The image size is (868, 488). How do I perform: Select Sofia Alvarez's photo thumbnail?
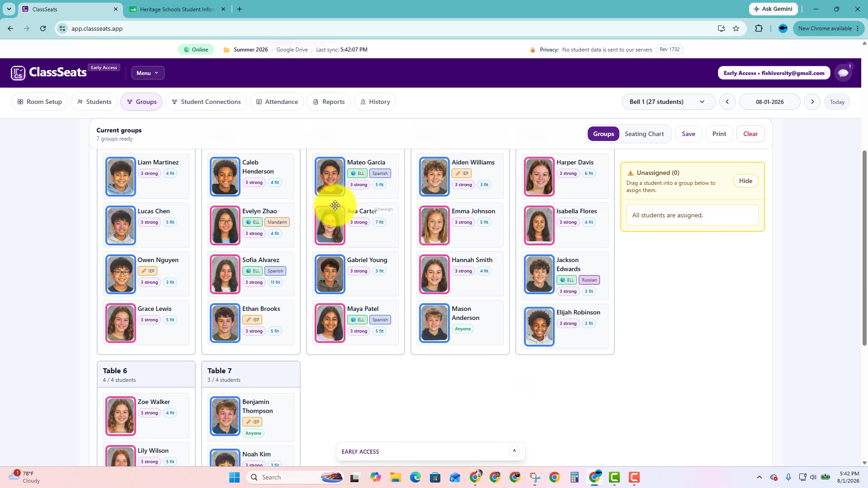point(225,274)
